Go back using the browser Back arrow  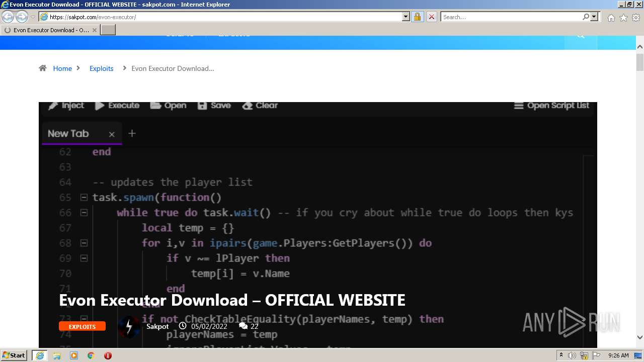coord(8,17)
